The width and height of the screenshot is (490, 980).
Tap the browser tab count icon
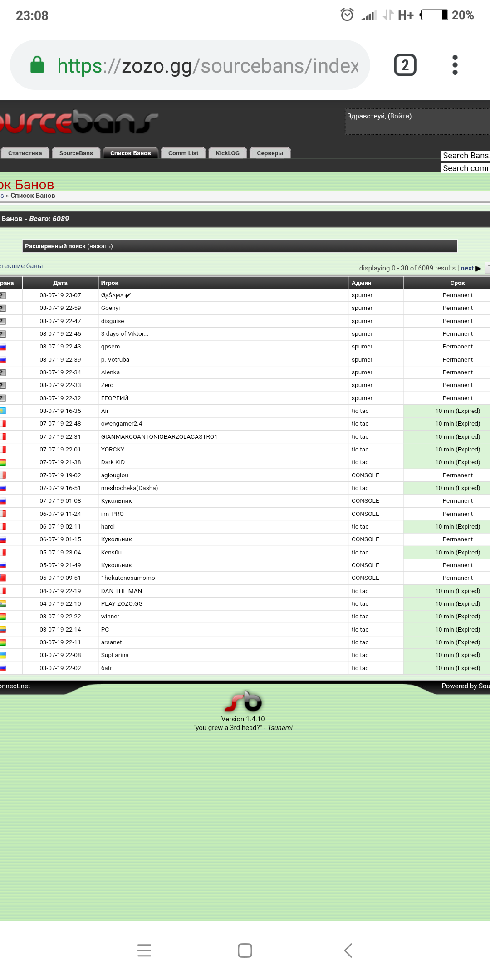point(405,65)
